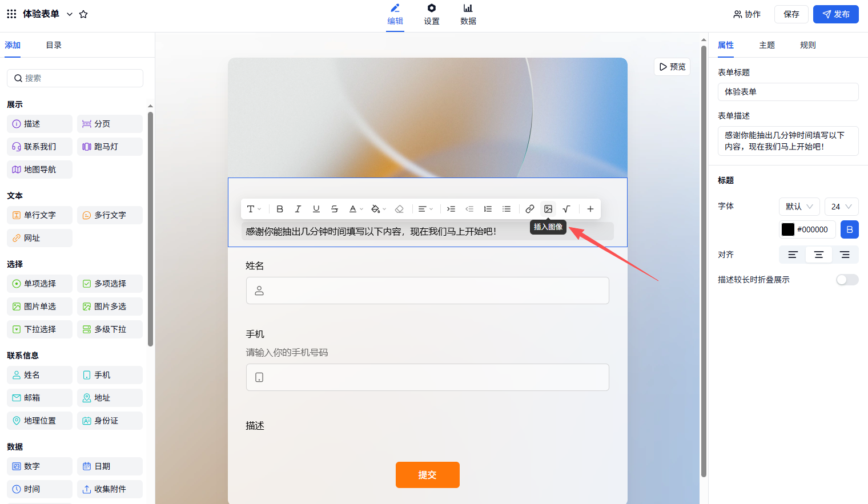This screenshot has width=868, height=504.
Task: Expand the form name chevron dropdown
Action: click(x=70, y=14)
